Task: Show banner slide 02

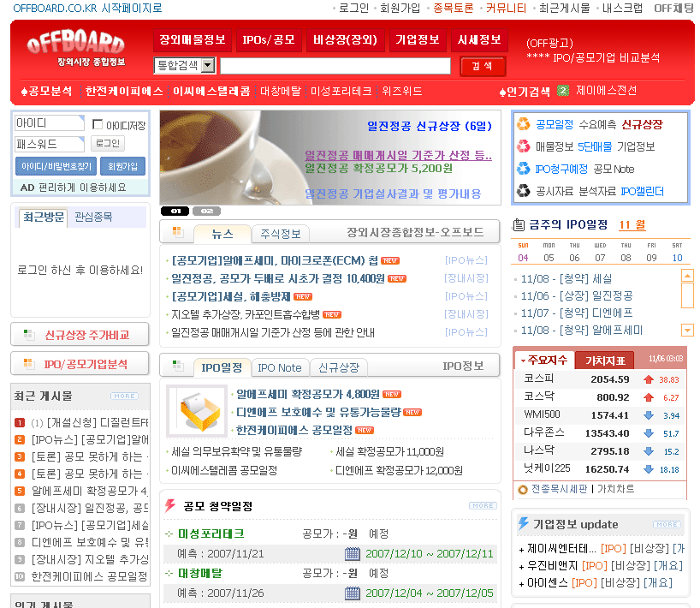Action: coord(206,211)
